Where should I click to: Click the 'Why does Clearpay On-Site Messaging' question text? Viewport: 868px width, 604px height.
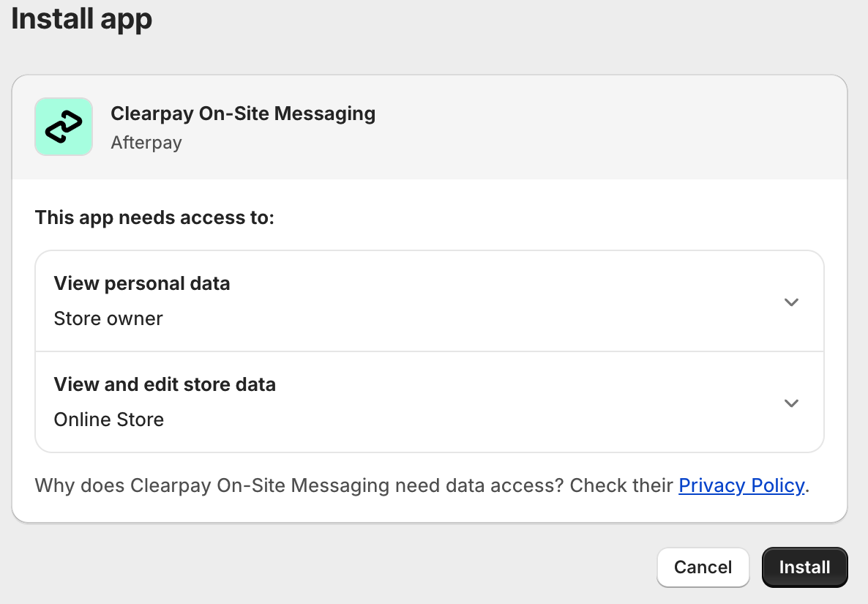pyautogui.click(x=212, y=485)
